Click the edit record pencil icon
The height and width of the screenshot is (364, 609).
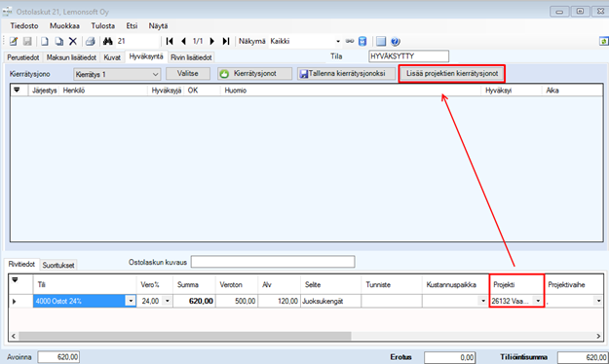click(14, 41)
